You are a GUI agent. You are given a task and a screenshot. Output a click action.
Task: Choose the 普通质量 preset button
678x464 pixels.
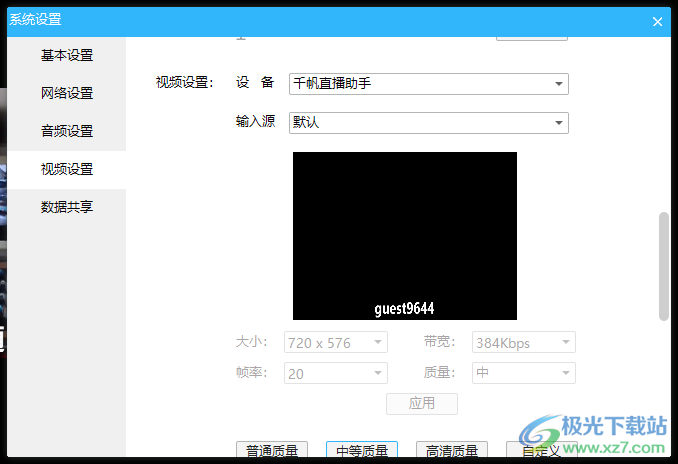[x=272, y=449]
